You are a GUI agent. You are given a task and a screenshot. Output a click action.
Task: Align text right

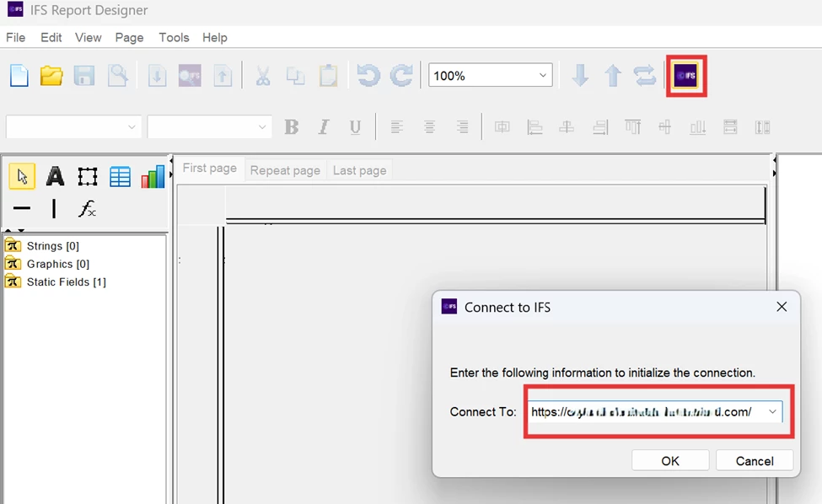click(x=462, y=126)
